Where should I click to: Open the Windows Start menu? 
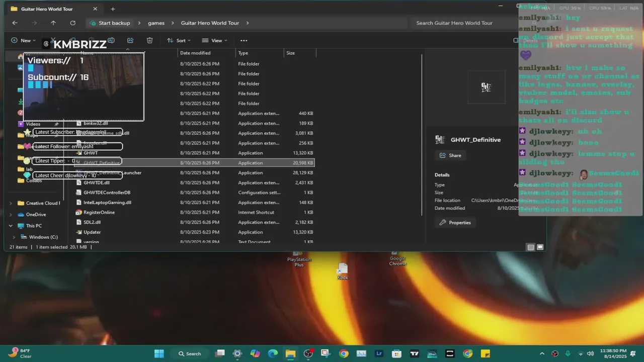(159, 353)
